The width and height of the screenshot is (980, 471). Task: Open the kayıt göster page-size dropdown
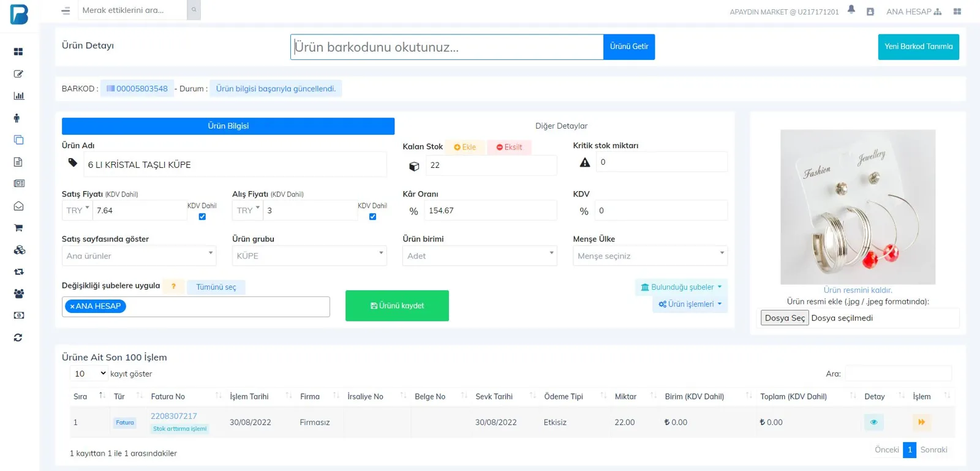click(x=89, y=374)
